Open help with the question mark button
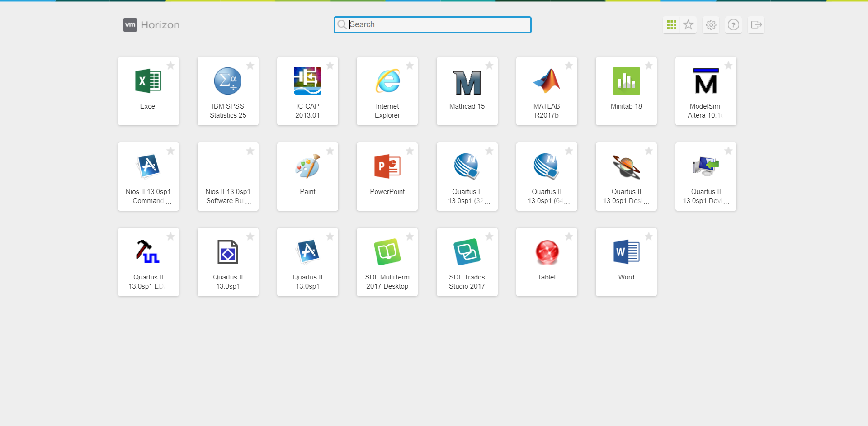Image resolution: width=868 pixels, height=426 pixels. click(733, 25)
